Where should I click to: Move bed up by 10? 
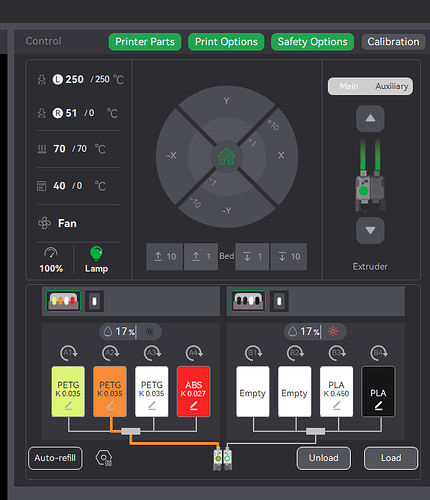(x=165, y=256)
